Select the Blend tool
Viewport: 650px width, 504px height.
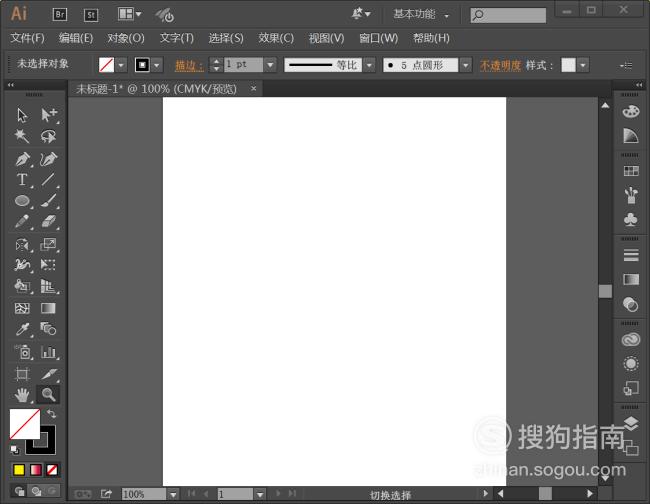[x=49, y=329]
